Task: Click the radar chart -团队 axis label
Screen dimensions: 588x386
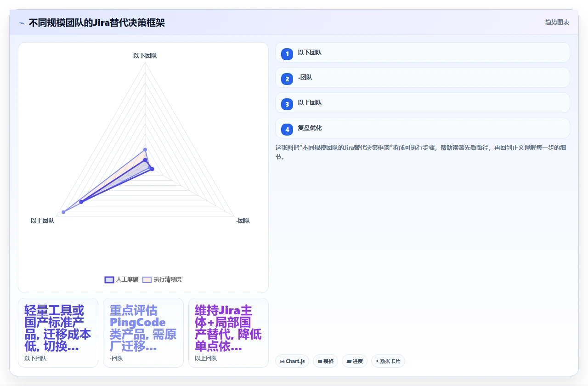Action: click(243, 221)
